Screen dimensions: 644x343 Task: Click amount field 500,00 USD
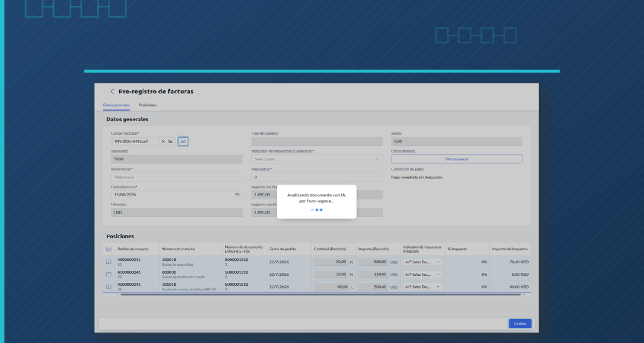(374, 287)
